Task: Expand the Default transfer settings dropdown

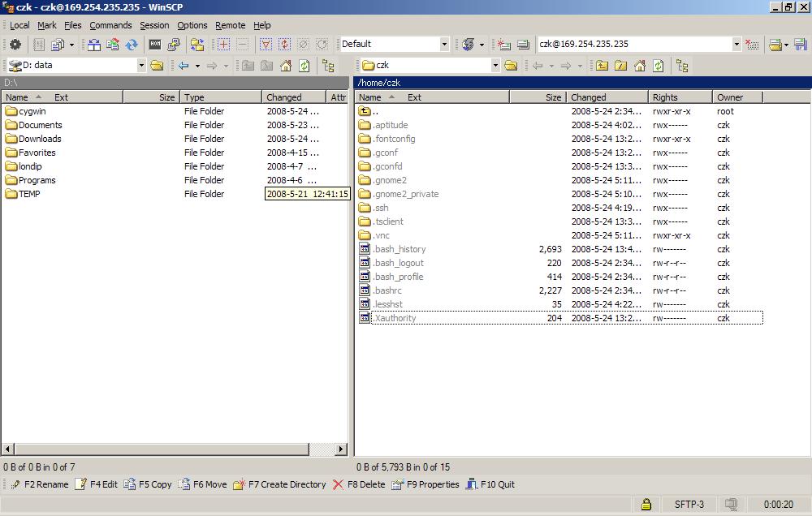Action: coord(444,44)
